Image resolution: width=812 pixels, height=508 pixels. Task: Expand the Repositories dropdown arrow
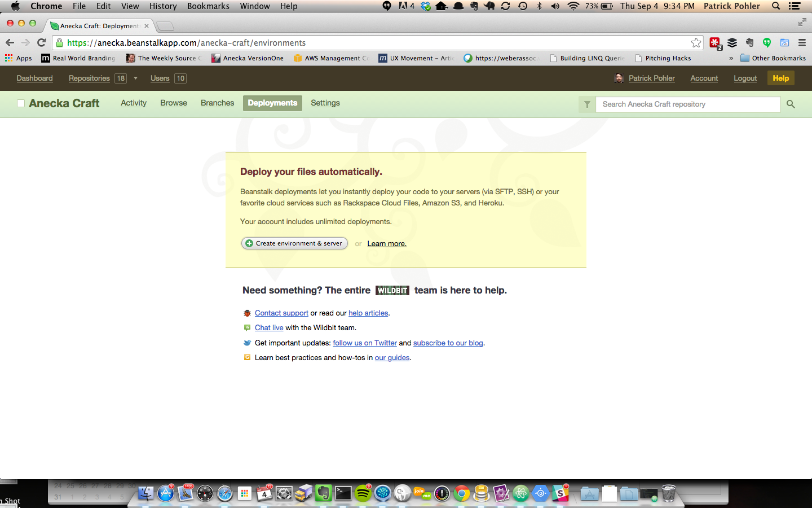pos(135,78)
